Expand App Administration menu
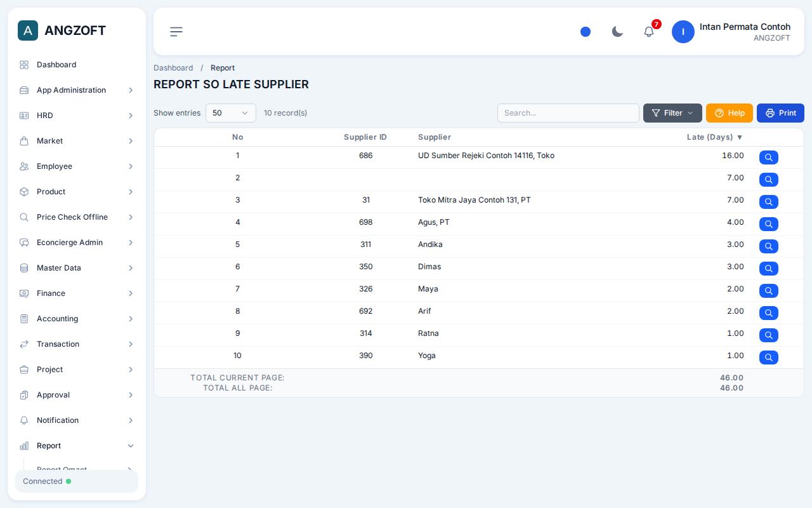The width and height of the screenshot is (812, 508). [x=77, y=90]
